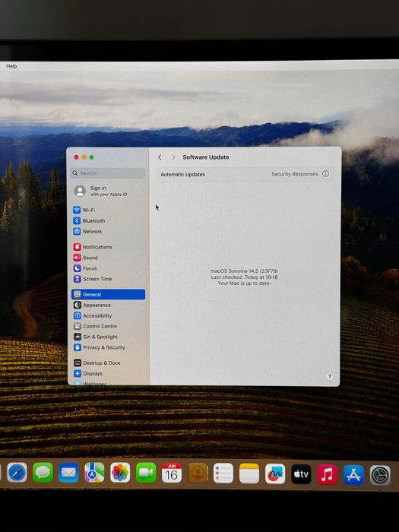This screenshot has width=399, height=532.
Task: Open the Help menu in menu bar
Action: (11, 66)
